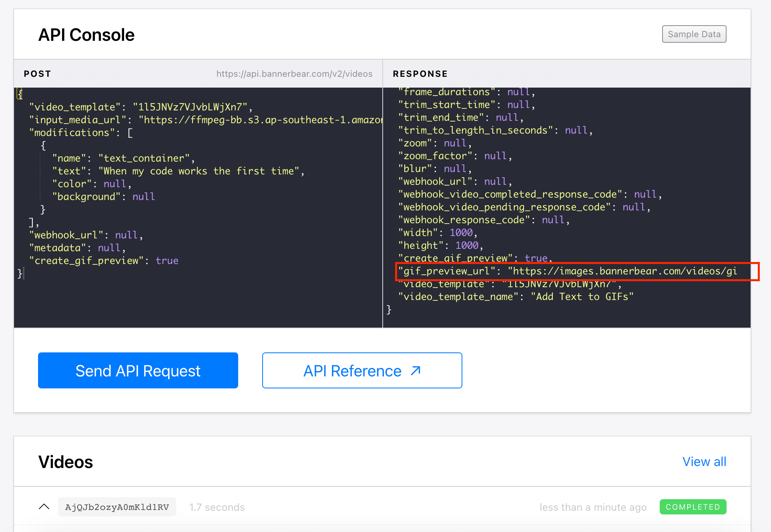Click the COMPLETED status badge
Viewport: 771px width, 532px height.
[x=693, y=507]
